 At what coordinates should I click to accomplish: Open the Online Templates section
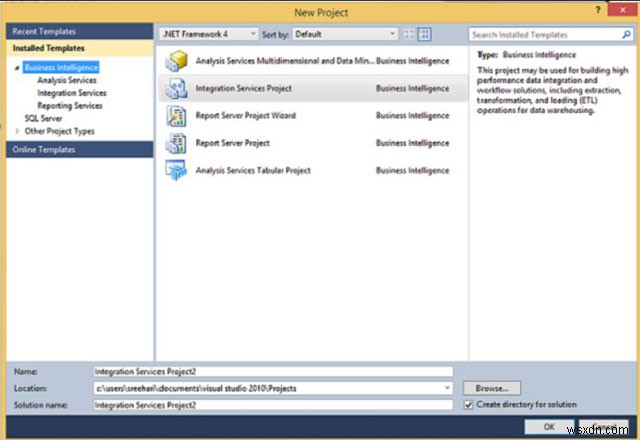click(x=80, y=149)
